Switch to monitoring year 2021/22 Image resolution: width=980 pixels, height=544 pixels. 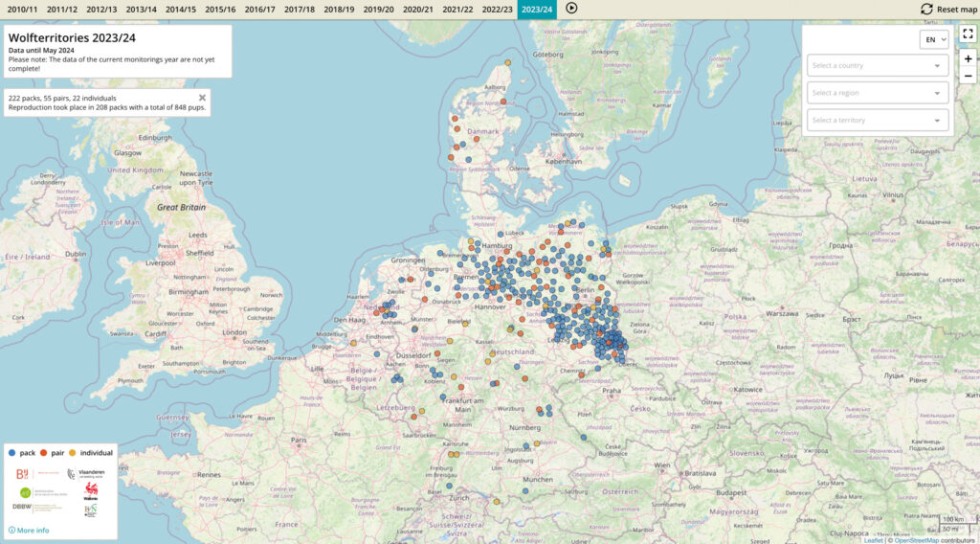point(457,10)
